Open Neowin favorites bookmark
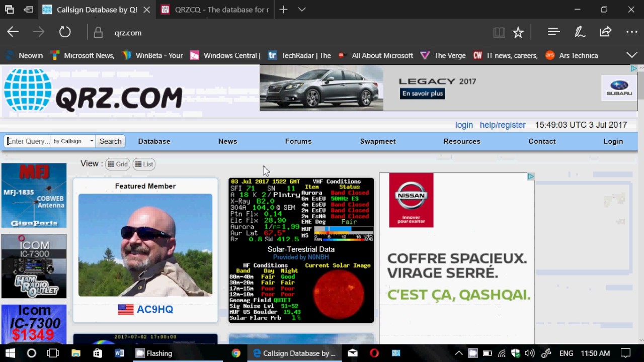Image resolution: width=644 pixels, height=362 pixels. pos(24,55)
